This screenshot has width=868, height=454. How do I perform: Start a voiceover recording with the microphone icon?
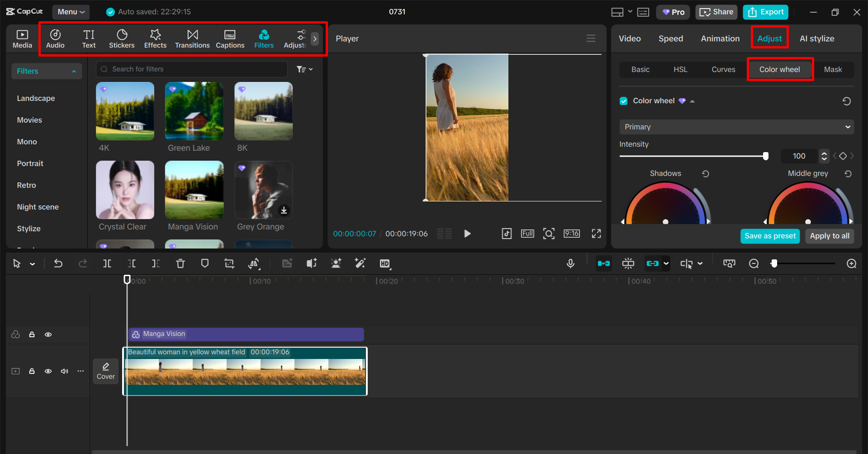570,263
